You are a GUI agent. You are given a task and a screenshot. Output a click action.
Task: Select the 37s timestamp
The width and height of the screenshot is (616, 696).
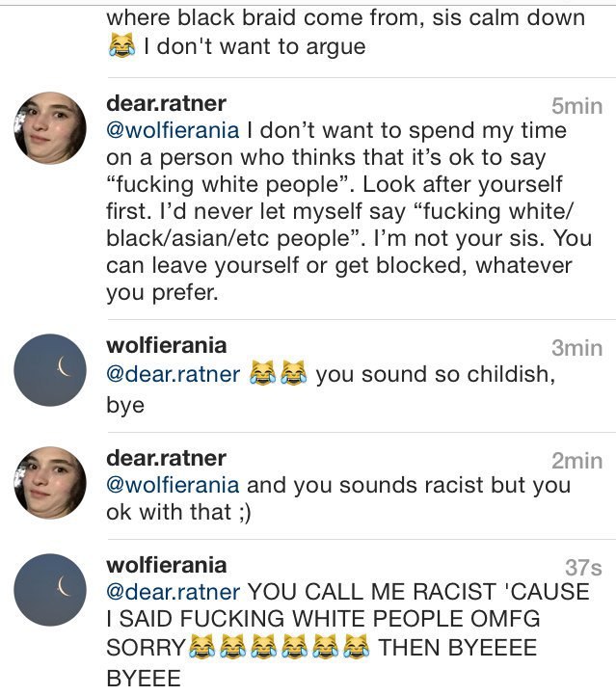pyautogui.click(x=583, y=568)
